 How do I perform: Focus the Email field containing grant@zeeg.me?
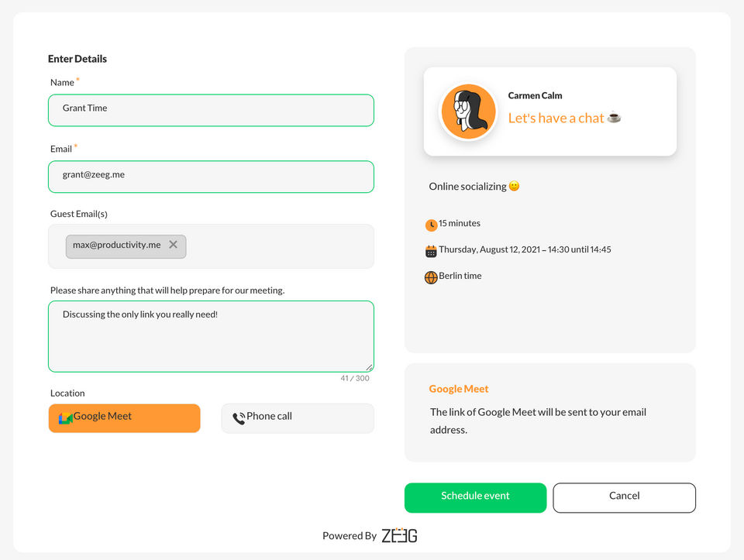tap(211, 177)
